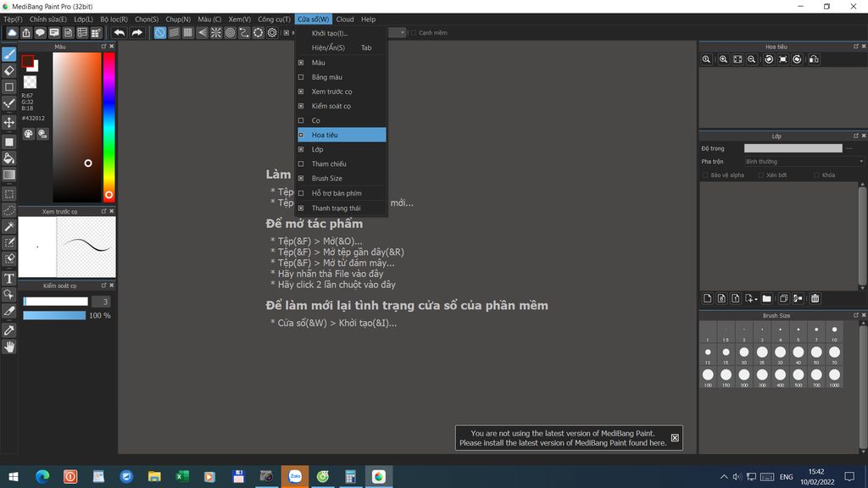Click the Redo arrow in toolbar
Screen dimensions: 868x488
136,33
